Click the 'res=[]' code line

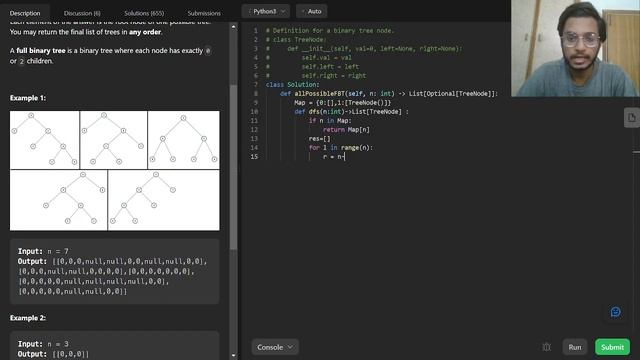pyautogui.click(x=320, y=138)
